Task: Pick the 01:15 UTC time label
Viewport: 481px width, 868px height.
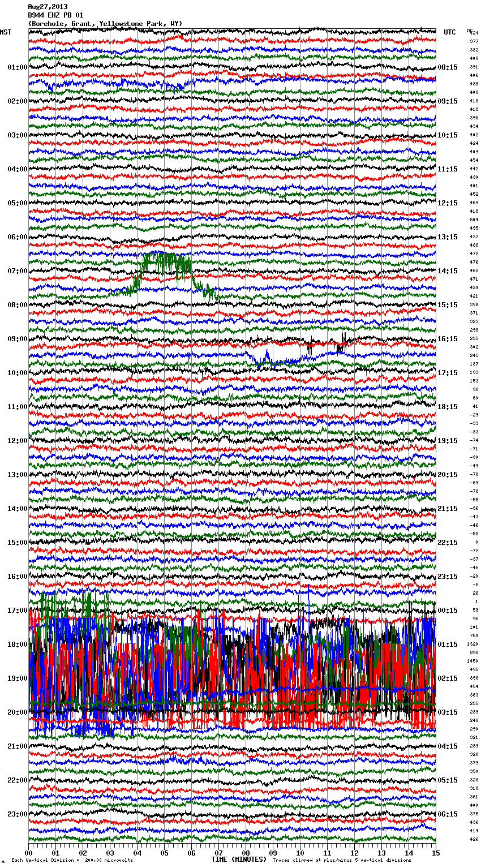Action: (x=448, y=644)
